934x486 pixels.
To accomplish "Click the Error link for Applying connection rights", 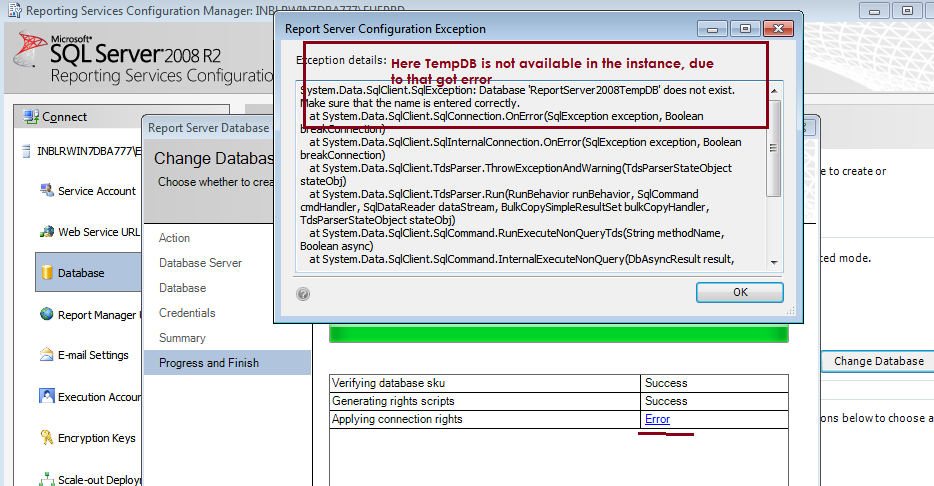I will tap(657, 419).
